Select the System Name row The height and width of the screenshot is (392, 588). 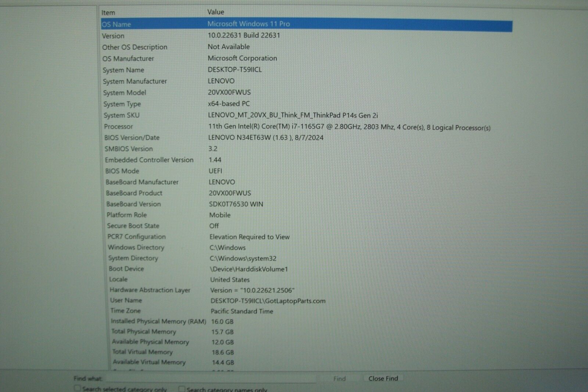306,70
